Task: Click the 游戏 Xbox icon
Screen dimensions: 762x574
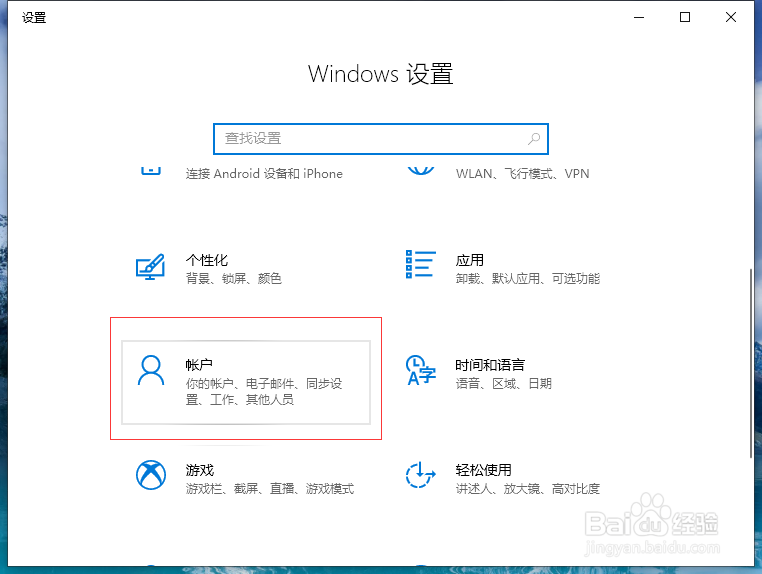Action: click(151, 475)
